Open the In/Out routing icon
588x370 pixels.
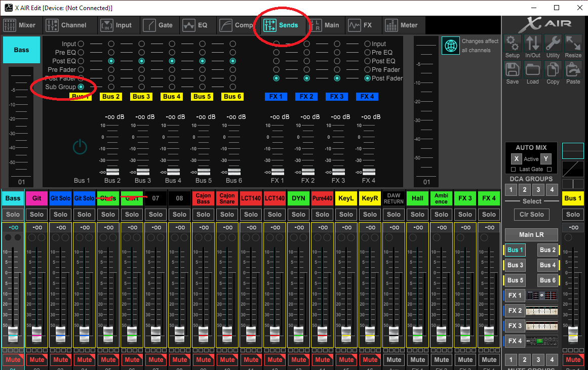point(532,43)
